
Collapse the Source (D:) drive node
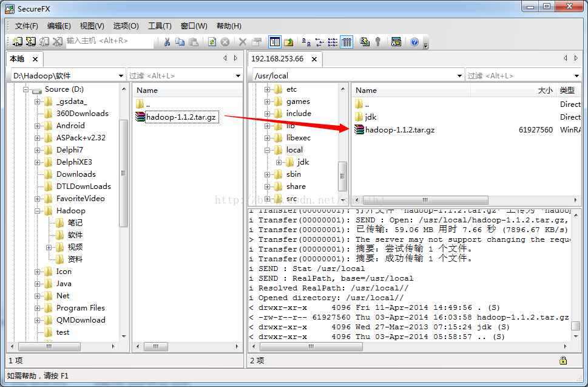pos(25,89)
